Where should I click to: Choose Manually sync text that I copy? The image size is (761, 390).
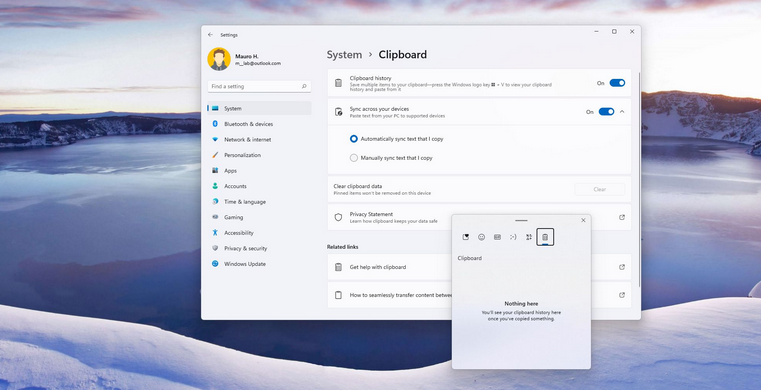(391, 158)
